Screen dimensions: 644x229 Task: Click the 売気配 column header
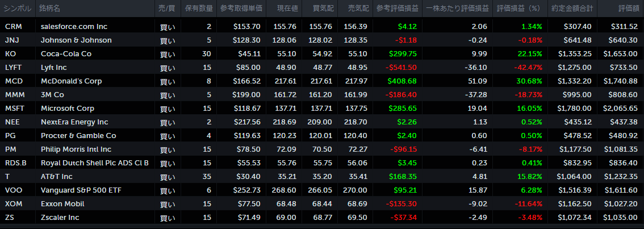358,8
